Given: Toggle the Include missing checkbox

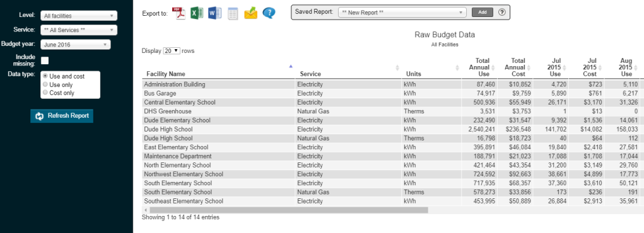Looking at the screenshot, I should pos(45,60).
